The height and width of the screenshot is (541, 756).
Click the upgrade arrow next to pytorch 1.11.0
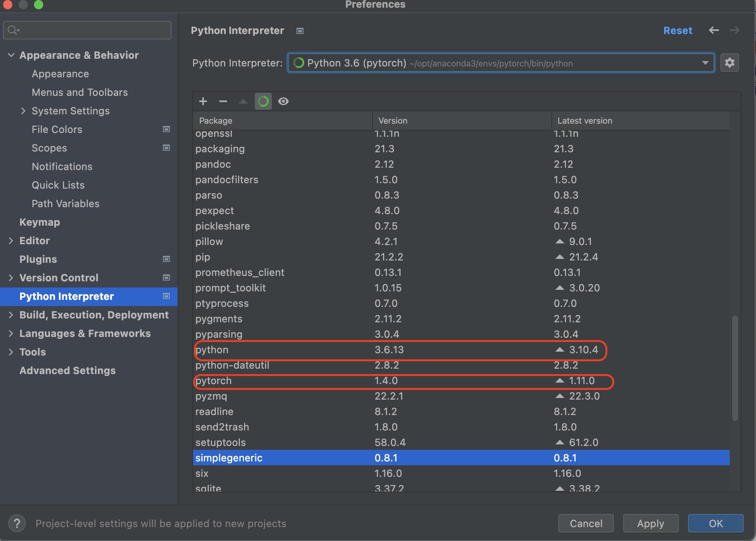560,381
